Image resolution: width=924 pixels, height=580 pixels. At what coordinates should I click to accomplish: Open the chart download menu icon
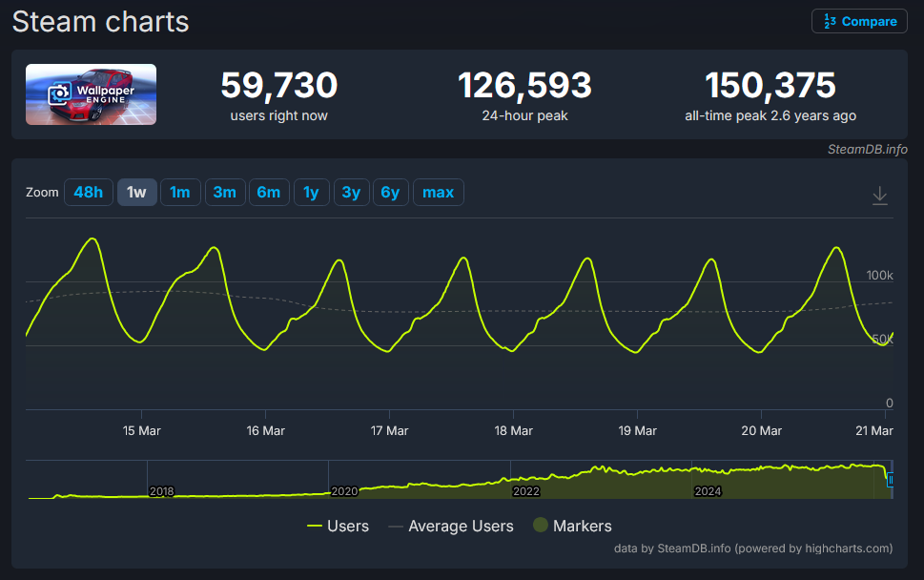[880, 196]
